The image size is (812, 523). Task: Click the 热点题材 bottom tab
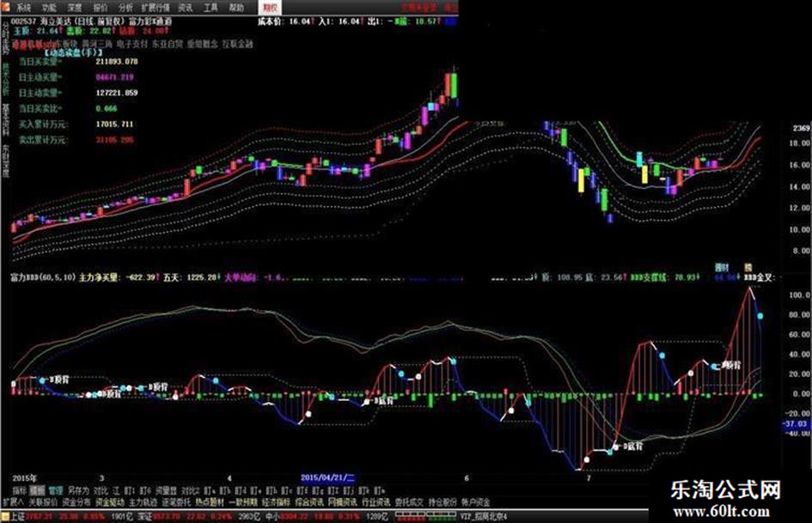(210, 502)
